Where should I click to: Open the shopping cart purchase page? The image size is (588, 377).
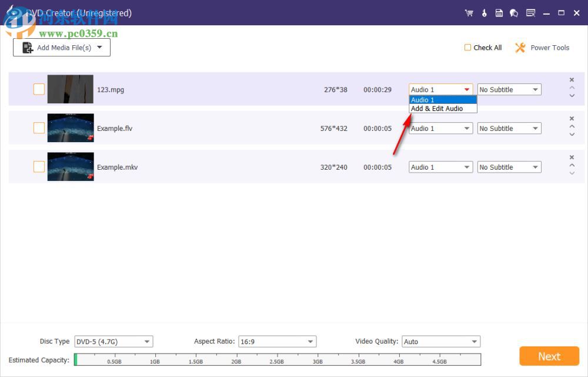[x=469, y=12]
